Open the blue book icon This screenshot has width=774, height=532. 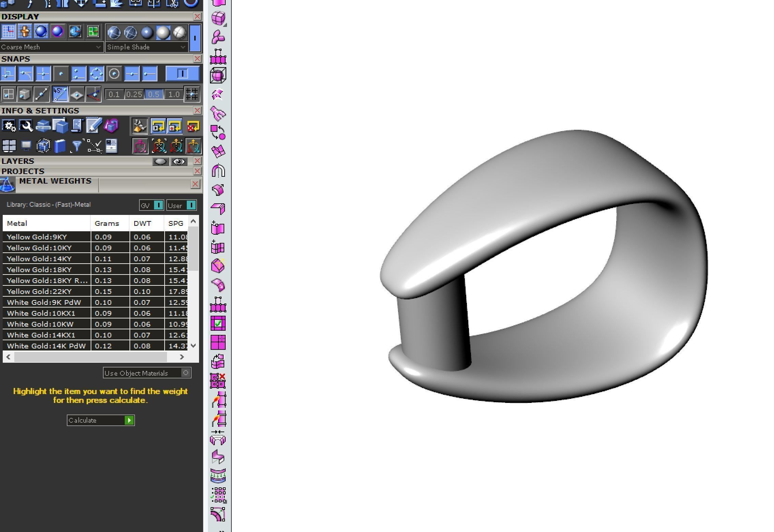[x=60, y=146]
